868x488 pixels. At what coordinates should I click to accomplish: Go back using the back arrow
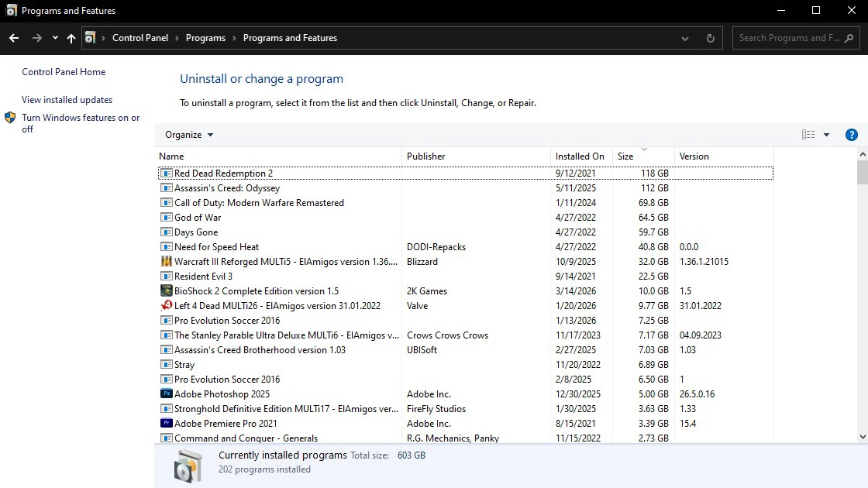click(x=14, y=38)
